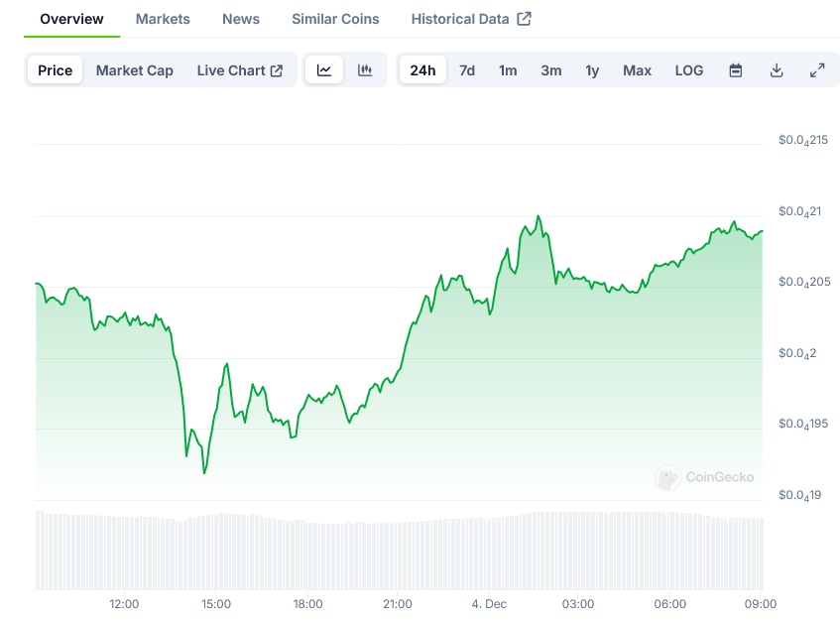Viewport: 840px width, 621px height.
Task: Toggle LOG scale on chart
Action: tap(689, 70)
